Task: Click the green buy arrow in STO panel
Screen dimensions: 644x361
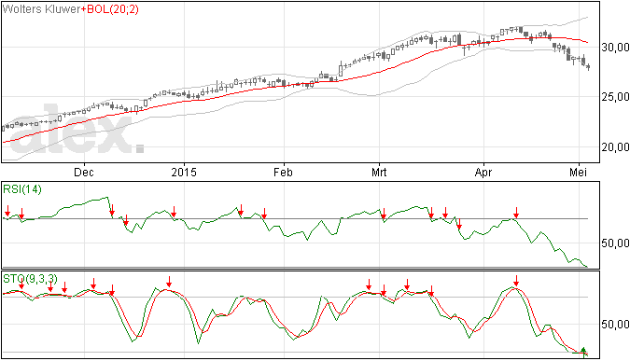Action: point(583,353)
